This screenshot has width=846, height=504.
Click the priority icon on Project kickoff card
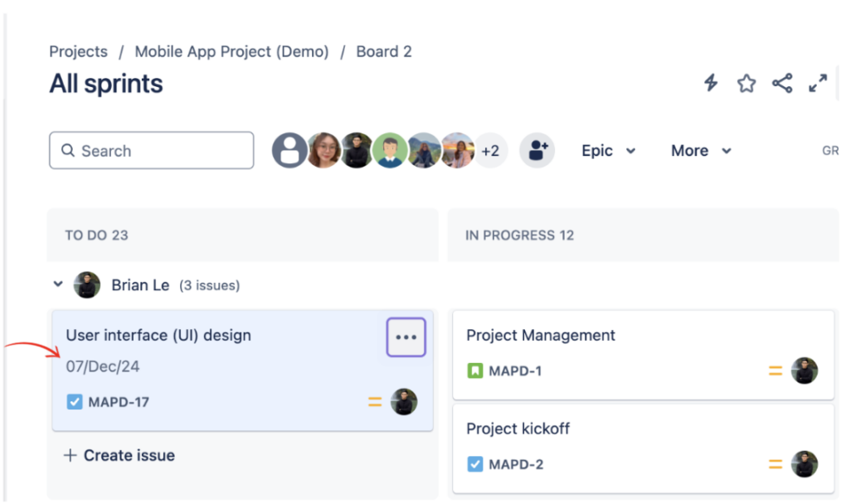click(x=775, y=465)
